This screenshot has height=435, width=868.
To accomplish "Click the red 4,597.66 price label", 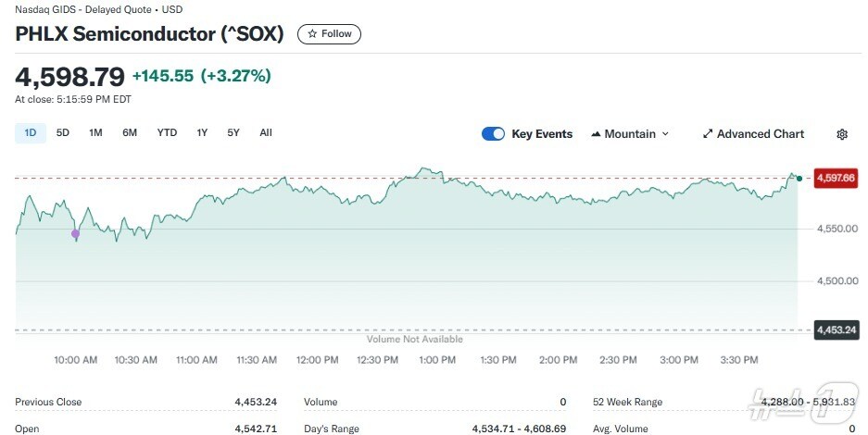I will point(836,178).
